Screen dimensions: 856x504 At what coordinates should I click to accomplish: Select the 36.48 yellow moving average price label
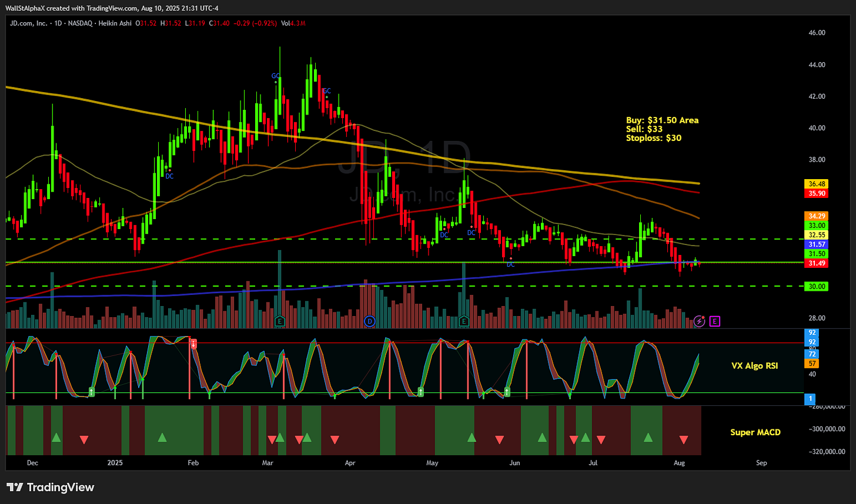click(815, 184)
